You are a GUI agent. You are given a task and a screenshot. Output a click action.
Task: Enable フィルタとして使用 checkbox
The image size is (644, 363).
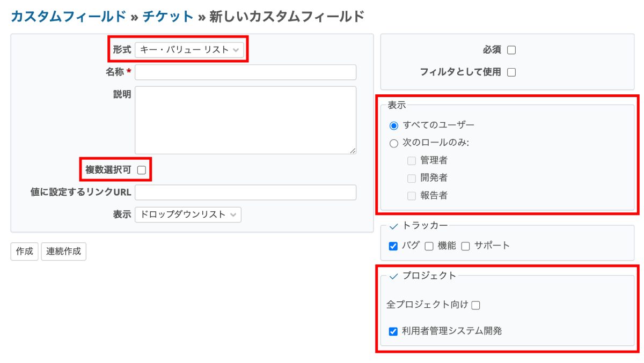511,72
